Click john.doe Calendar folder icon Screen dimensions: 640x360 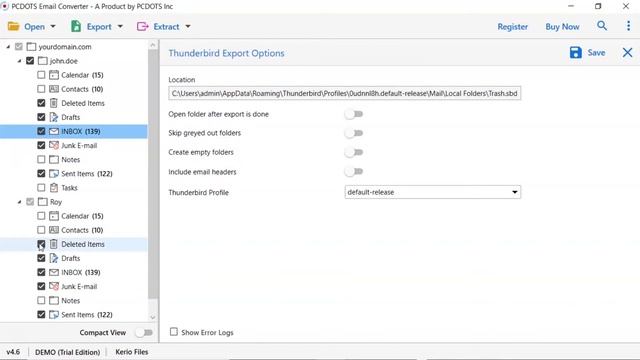tap(54, 75)
